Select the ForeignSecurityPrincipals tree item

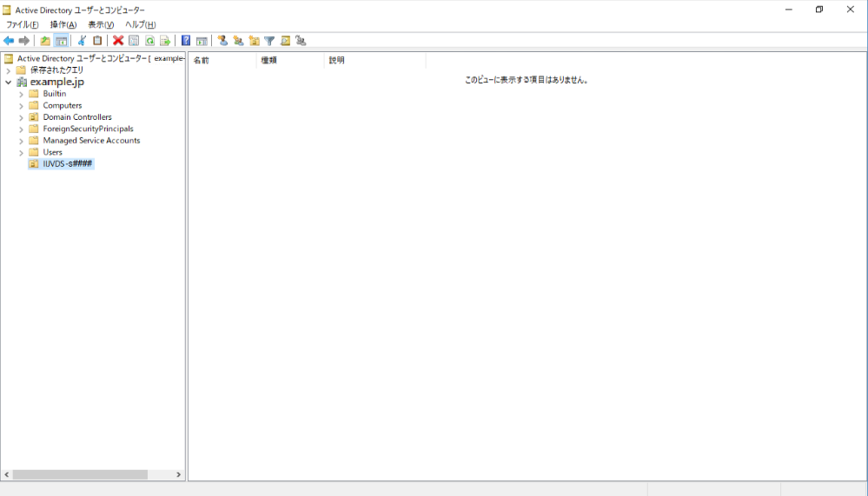click(x=88, y=129)
